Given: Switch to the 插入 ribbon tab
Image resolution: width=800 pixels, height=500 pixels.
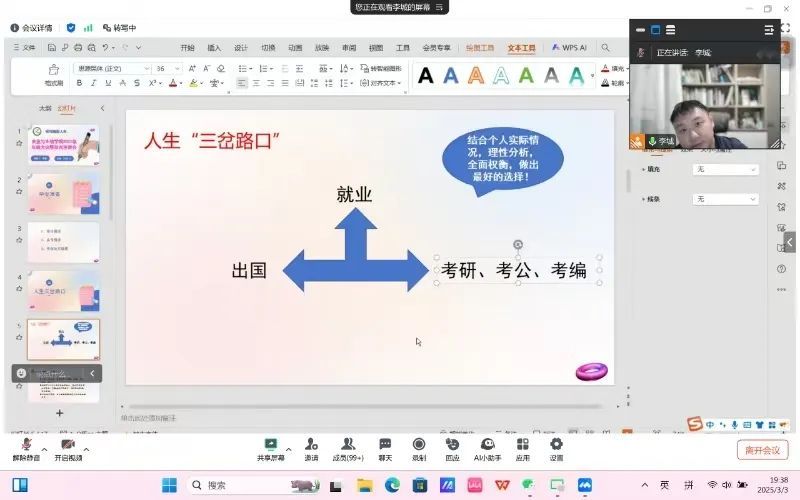Looking at the screenshot, I should (x=214, y=47).
